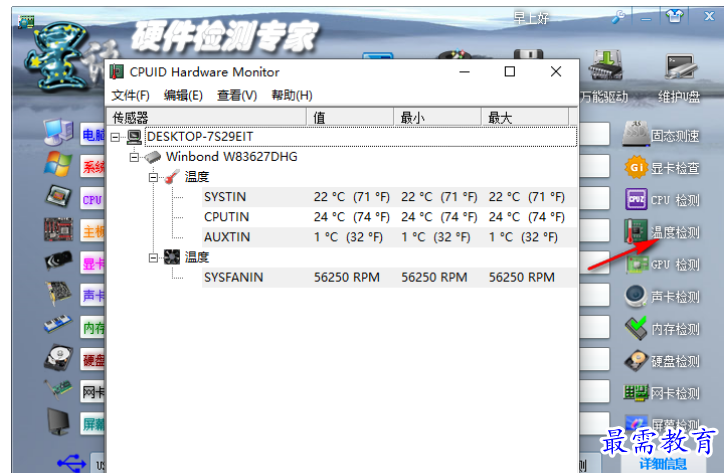Open 声卡检测 sound card tool

point(662,297)
